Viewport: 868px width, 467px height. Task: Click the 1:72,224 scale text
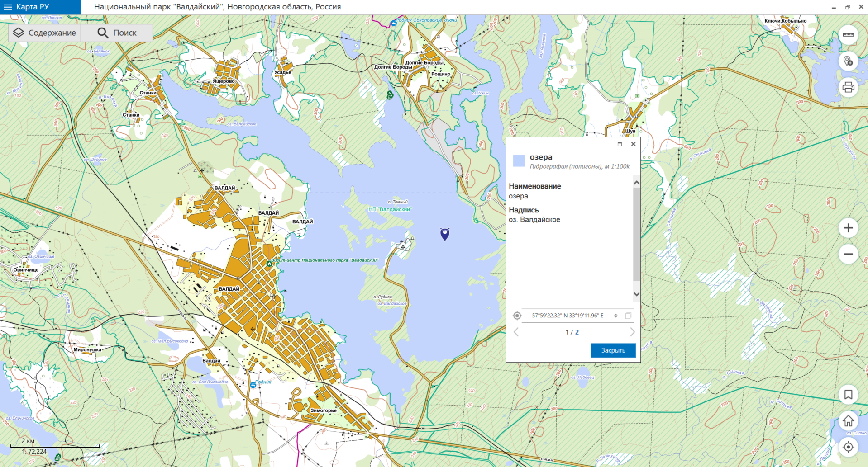tap(34, 452)
